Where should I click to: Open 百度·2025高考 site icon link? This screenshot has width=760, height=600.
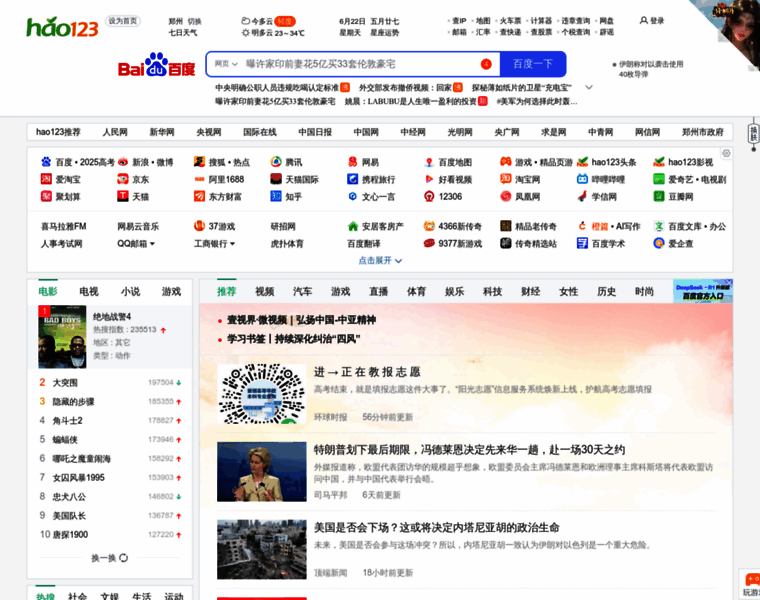(46, 162)
